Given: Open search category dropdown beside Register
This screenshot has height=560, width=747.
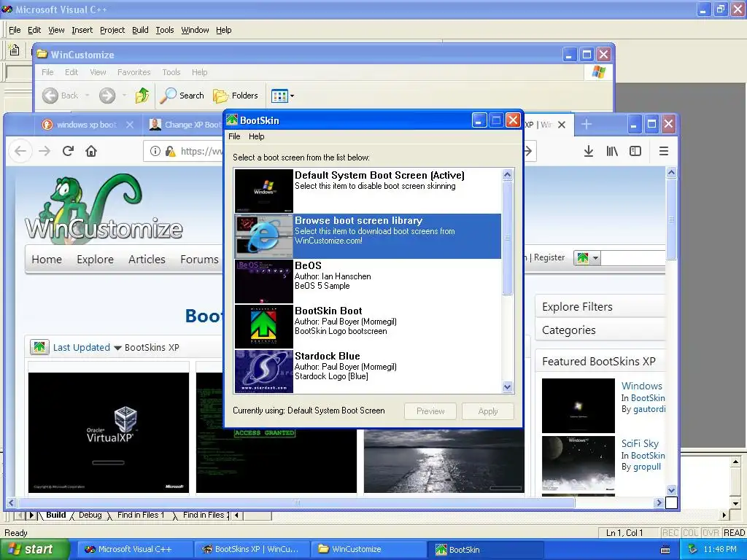Looking at the screenshot, I should coord(587,258).
